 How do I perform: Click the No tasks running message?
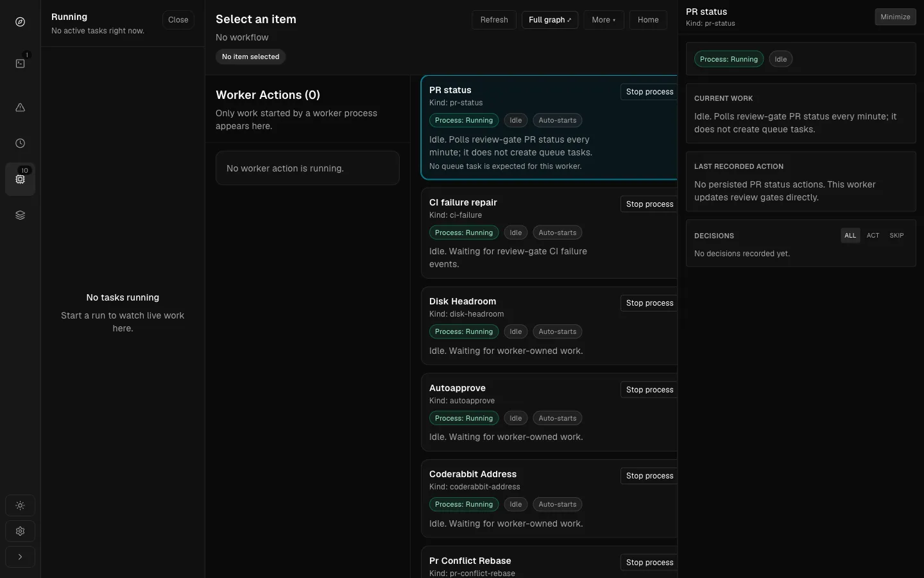123,297
